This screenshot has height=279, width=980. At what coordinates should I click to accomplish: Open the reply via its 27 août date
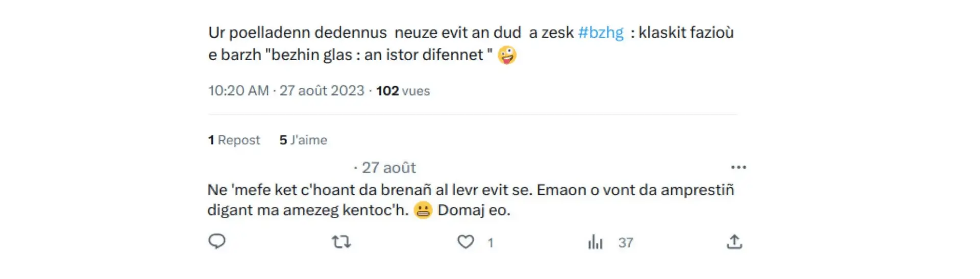pos(388,168)
